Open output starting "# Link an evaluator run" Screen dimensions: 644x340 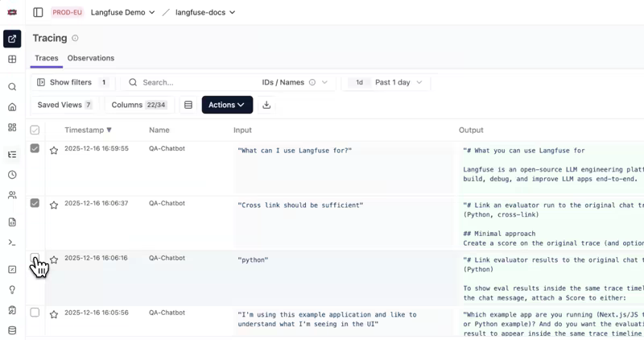click(x=552, y=224)
